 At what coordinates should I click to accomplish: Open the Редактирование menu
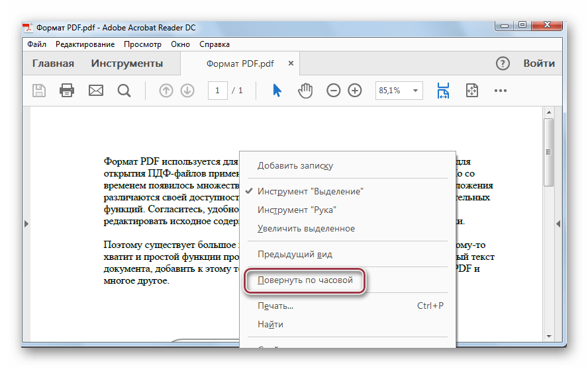click(85, 44)
